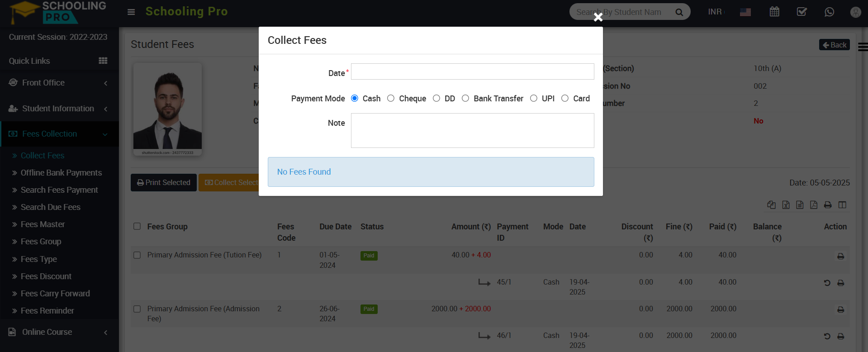Check the Tution Fee row checkbox
The height and width of the screenshot is (352, 868).
coord(137,255)
